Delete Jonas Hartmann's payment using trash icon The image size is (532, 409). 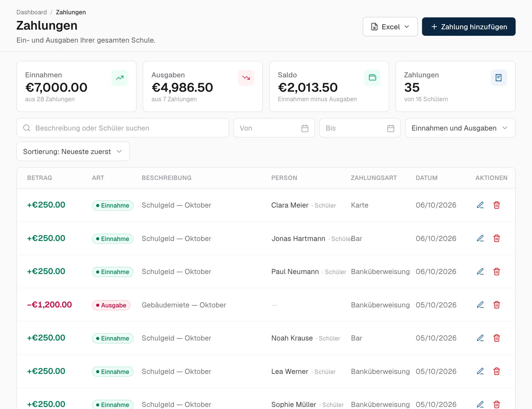497,238
